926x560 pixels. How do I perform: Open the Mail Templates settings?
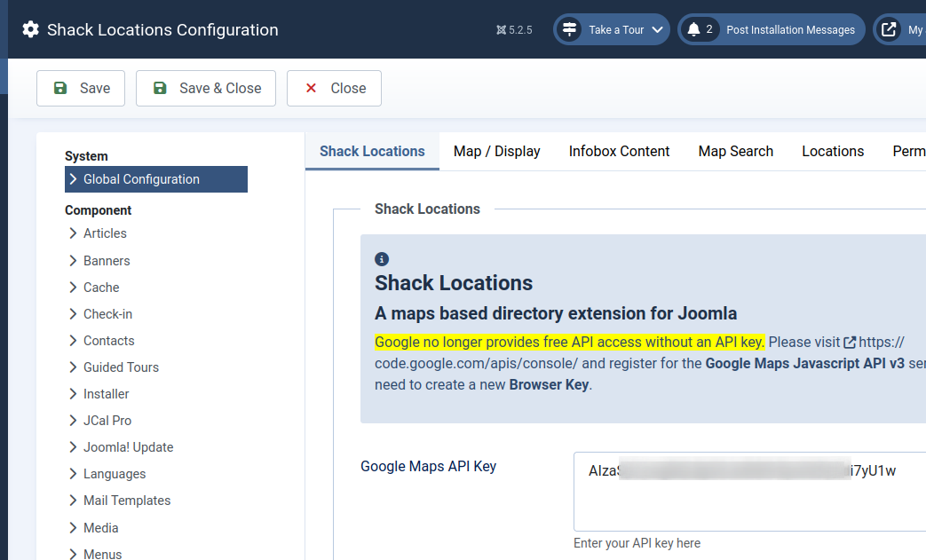(127, 501)
